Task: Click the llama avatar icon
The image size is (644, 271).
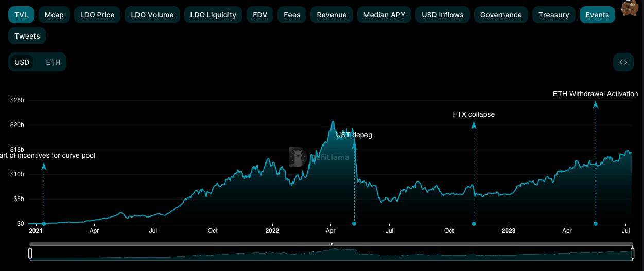Action: click(x=630, y=8)
